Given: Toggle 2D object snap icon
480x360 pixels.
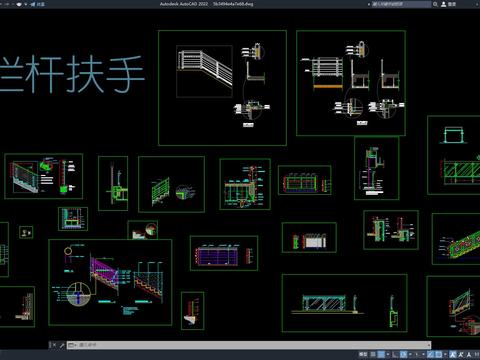Looking at the screenshot, I should tap(439, 354).
